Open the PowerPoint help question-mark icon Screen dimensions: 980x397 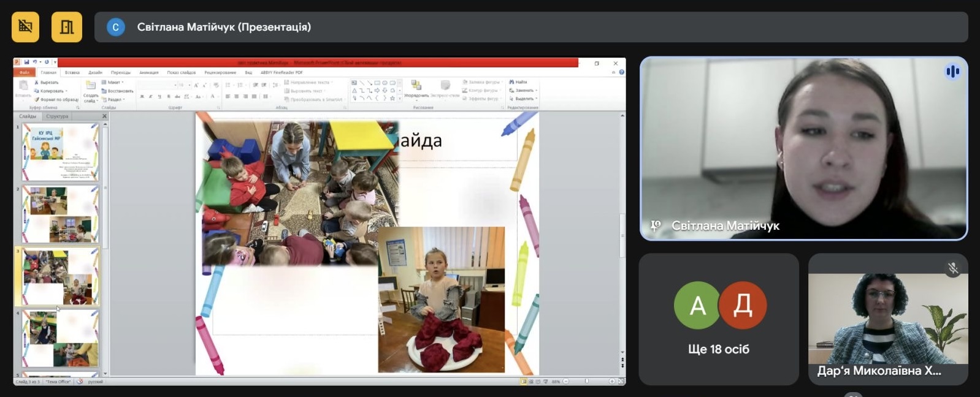(x=621, y=72)
